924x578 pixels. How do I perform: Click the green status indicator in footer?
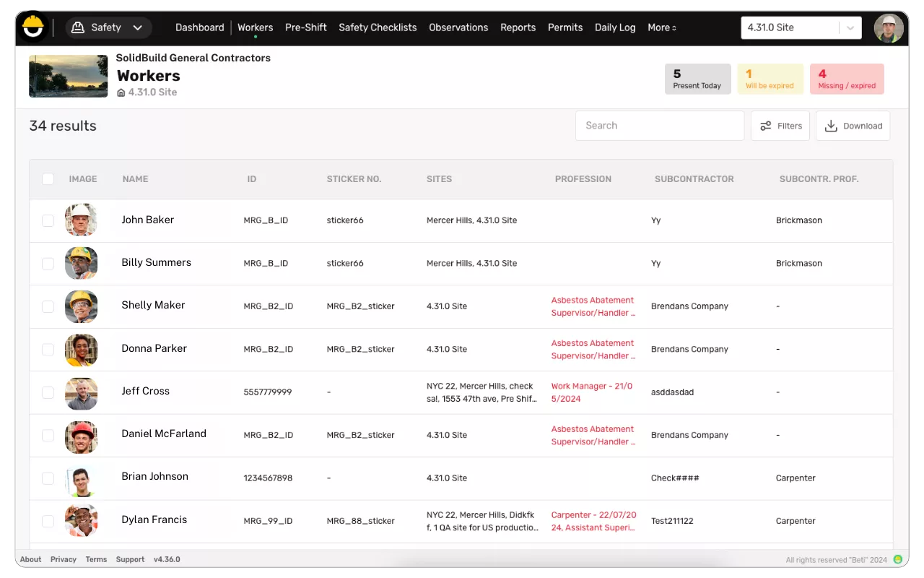pyautogui.click(x=898, y=559)
